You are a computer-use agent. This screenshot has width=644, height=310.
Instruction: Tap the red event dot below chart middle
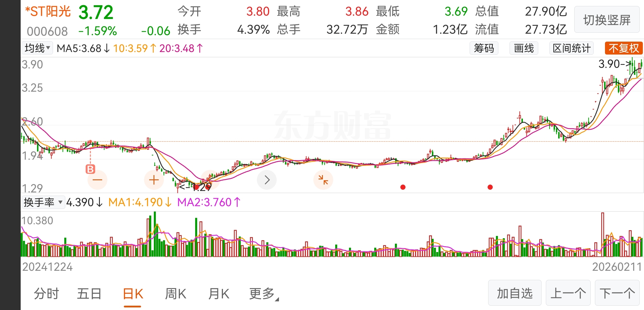[403, 187]
